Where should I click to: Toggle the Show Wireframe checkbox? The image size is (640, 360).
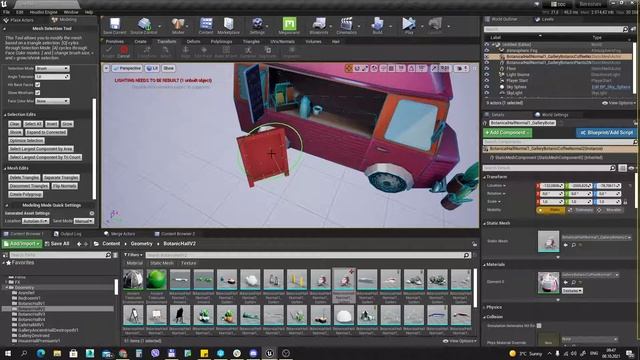click(38, 93)
